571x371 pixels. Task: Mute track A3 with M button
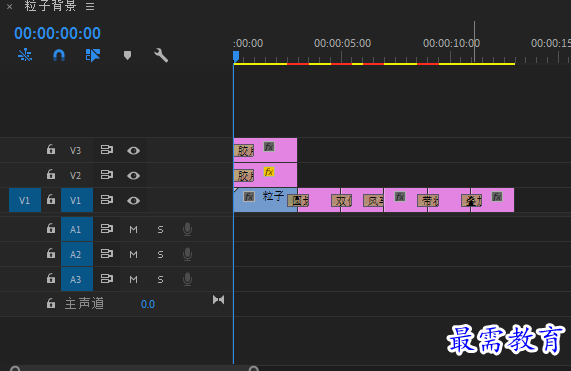133,279
